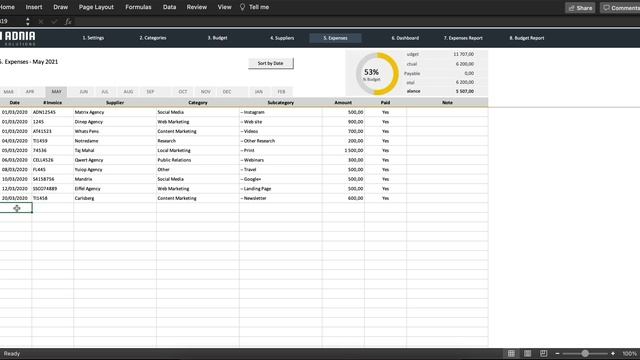This screenshot has height=360, width=640.
Task: Click the Share button
Action: click(580, 8)
